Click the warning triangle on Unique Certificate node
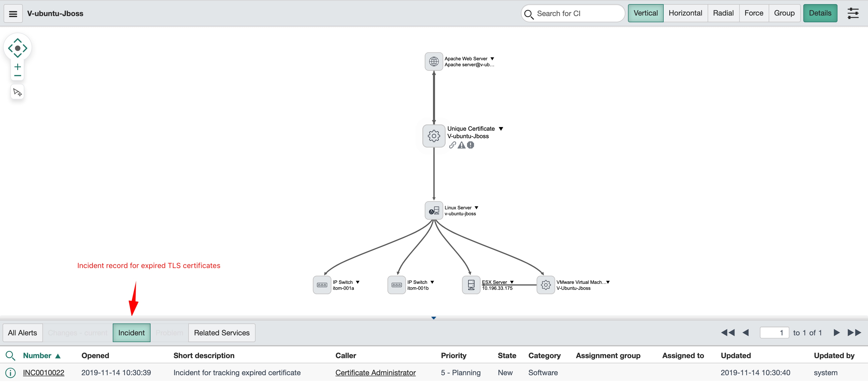The image size is (868, 384). 461,145
